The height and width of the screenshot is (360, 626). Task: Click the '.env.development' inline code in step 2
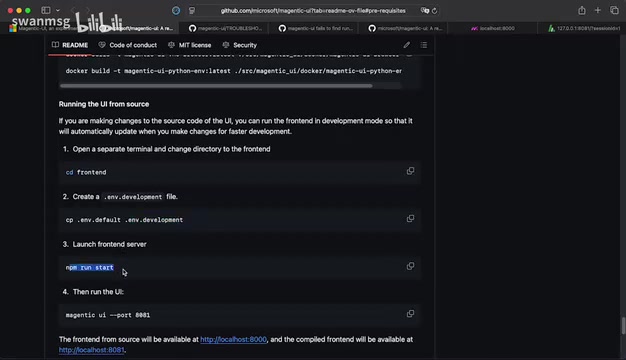[133, 197]
